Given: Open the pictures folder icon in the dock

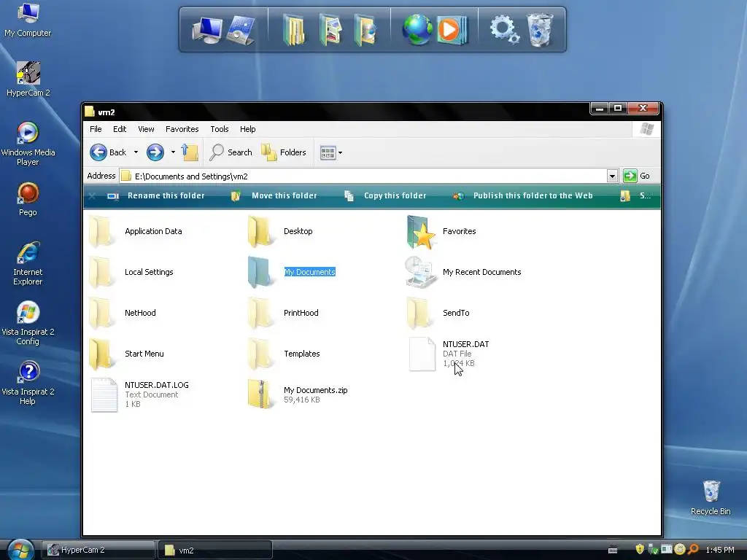Looking at the screenshot, I should 331,30.
